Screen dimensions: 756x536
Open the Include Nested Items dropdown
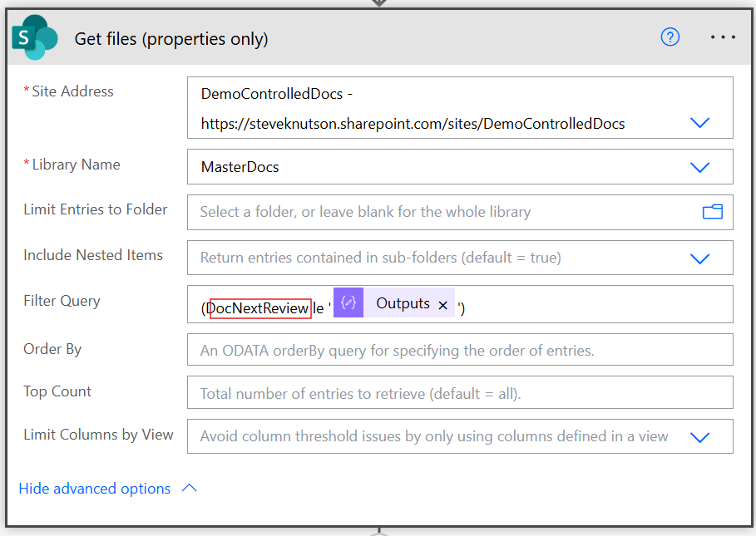pos(699,258)
